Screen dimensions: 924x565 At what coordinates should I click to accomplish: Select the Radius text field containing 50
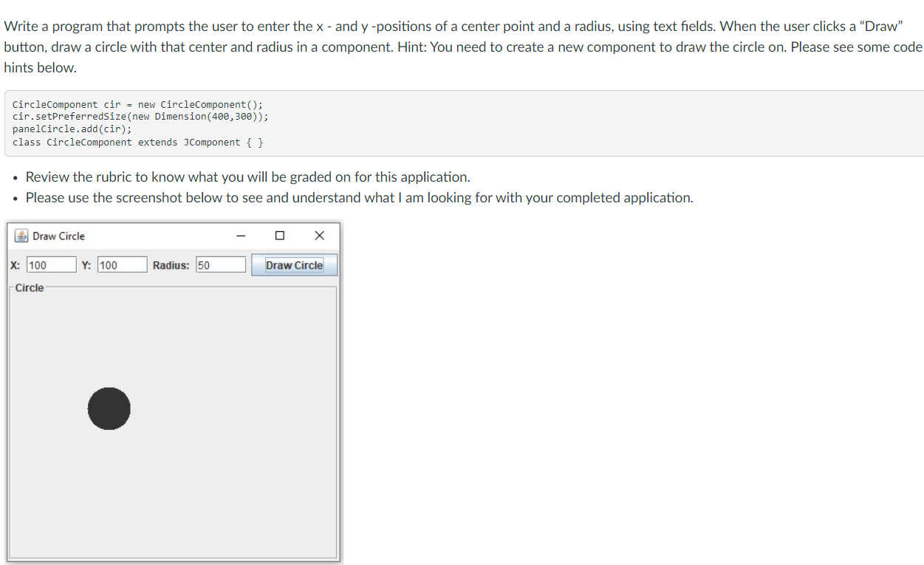pyautogui.click(x=220, y=264)
